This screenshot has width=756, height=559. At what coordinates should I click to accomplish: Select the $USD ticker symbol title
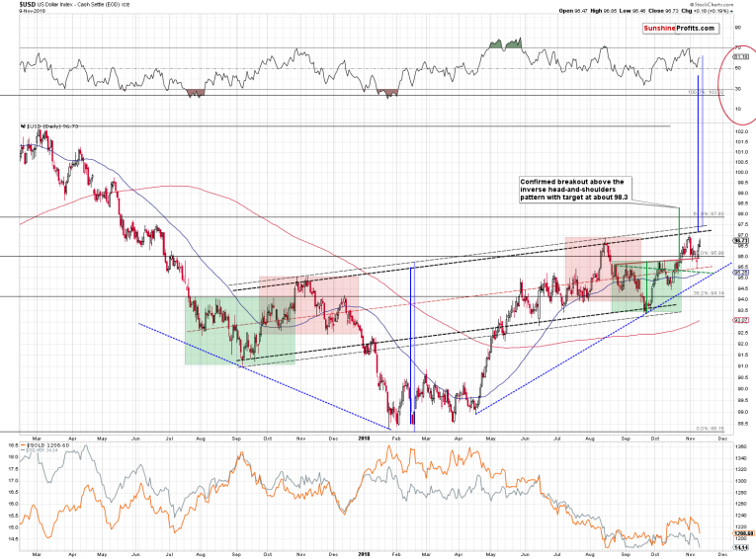point(26,4)
